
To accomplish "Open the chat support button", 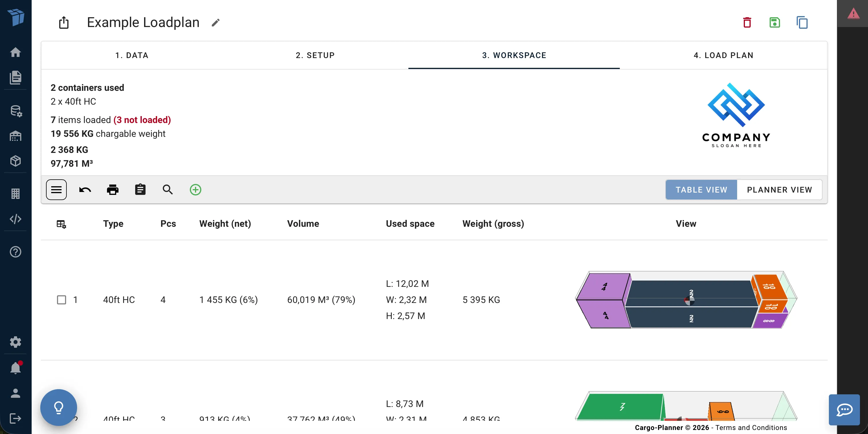I will point(844,410).
